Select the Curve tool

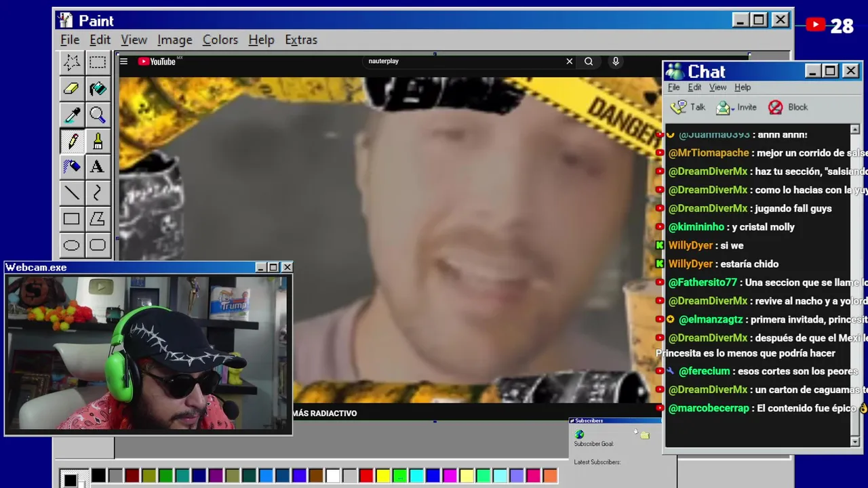98,193
